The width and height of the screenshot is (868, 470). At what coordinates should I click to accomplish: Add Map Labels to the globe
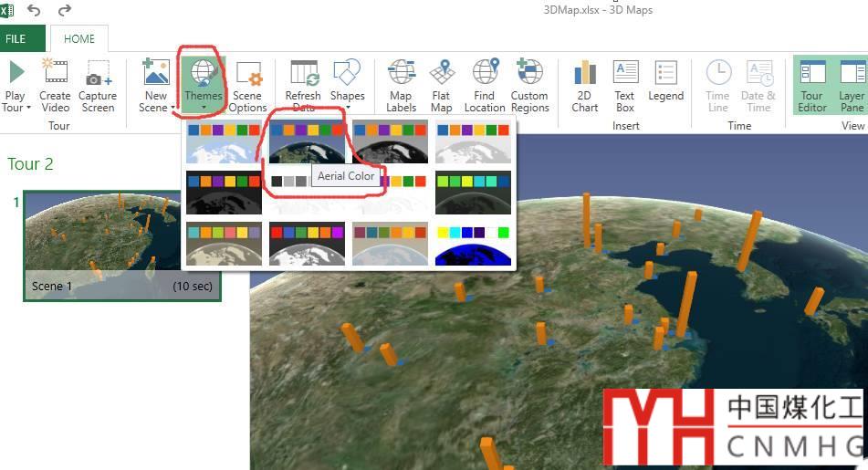click(401, 85)
